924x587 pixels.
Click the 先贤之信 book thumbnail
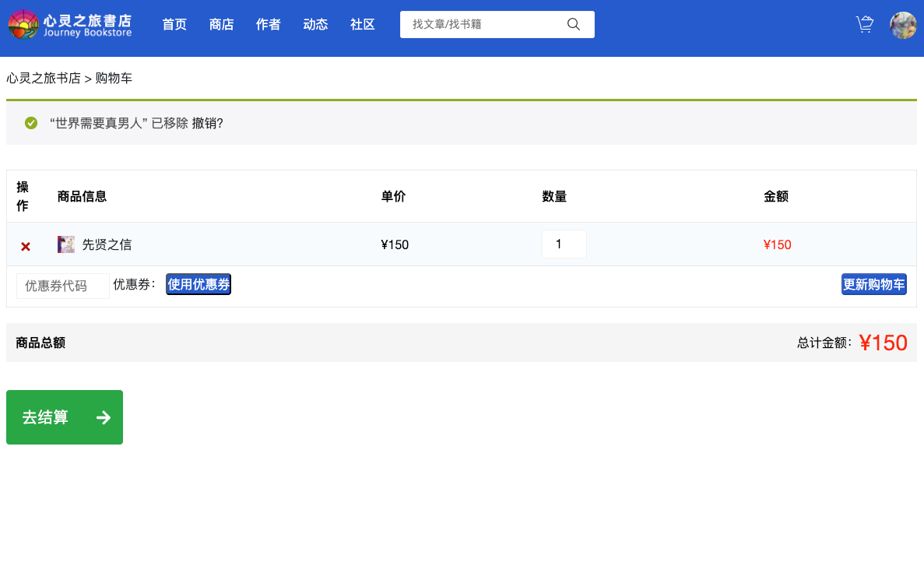66,244
